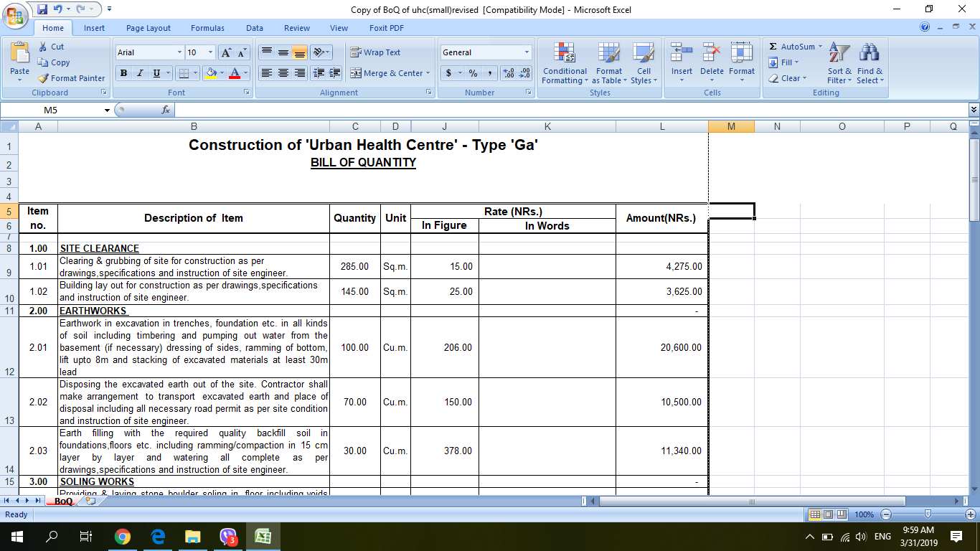Increase font size with grow-font icon
Viewport: 980px width, 551px height.
point(226,52)
